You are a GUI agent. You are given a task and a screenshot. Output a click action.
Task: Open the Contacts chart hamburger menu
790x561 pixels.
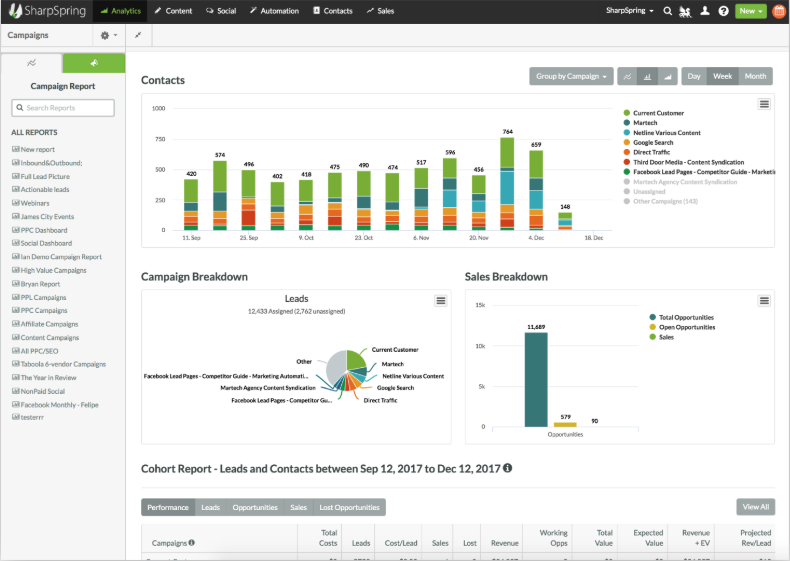764,104
